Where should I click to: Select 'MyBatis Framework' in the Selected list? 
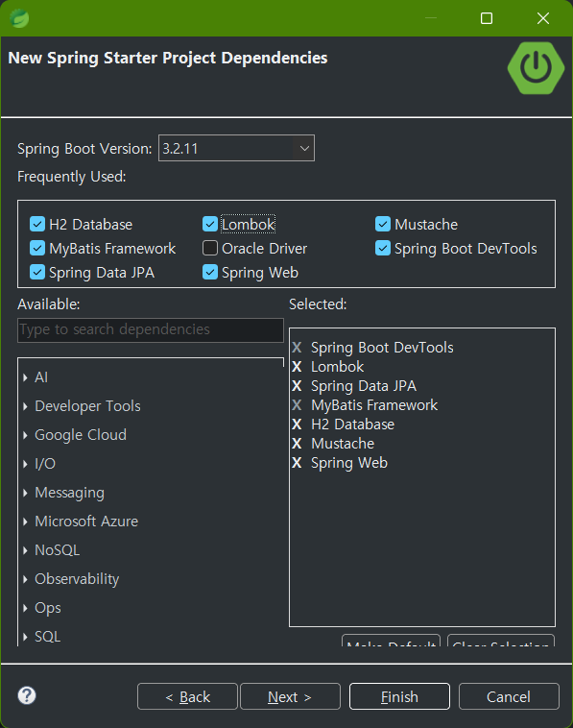click(x=374, y=405)
